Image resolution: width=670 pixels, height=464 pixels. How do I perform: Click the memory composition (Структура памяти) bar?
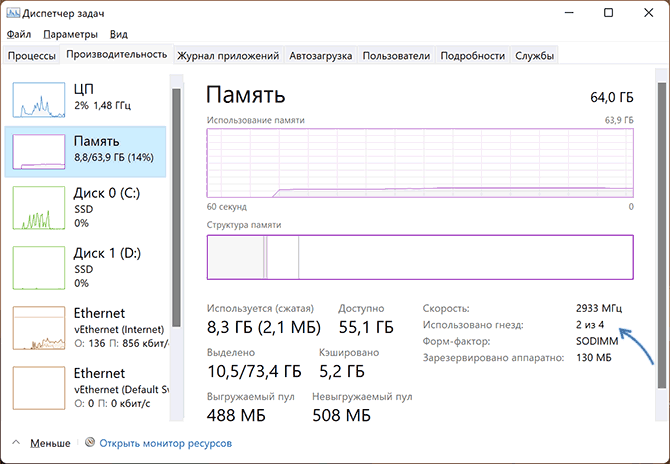pyautogui.click(x=420, y=257)
